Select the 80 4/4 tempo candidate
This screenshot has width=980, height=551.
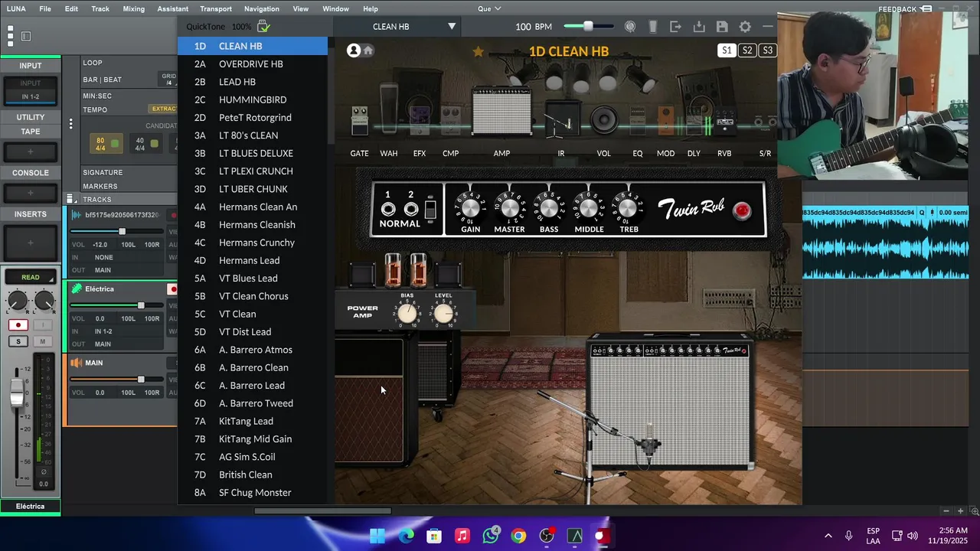click(x=106, y=144)
